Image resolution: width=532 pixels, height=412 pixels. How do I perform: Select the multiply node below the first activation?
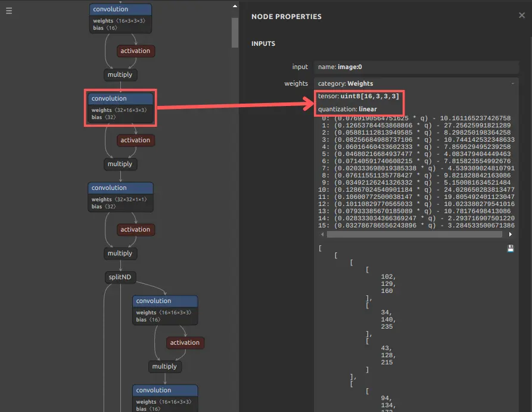[120, 74]
